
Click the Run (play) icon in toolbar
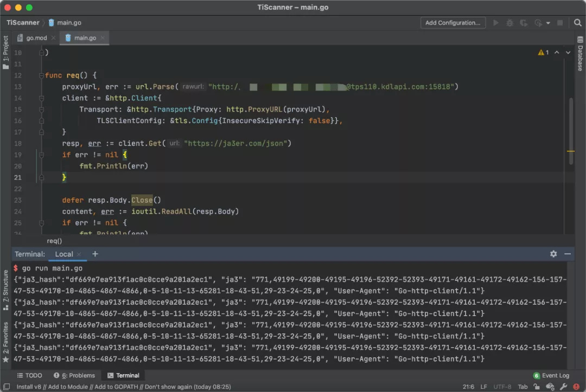tap(495, 23)
